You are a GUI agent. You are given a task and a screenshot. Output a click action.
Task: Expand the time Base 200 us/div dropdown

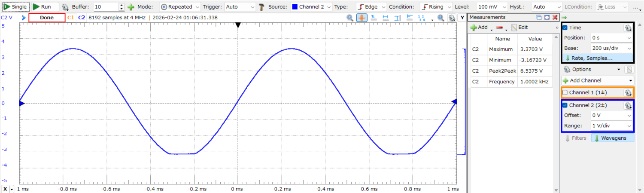[x=611, y=48]
